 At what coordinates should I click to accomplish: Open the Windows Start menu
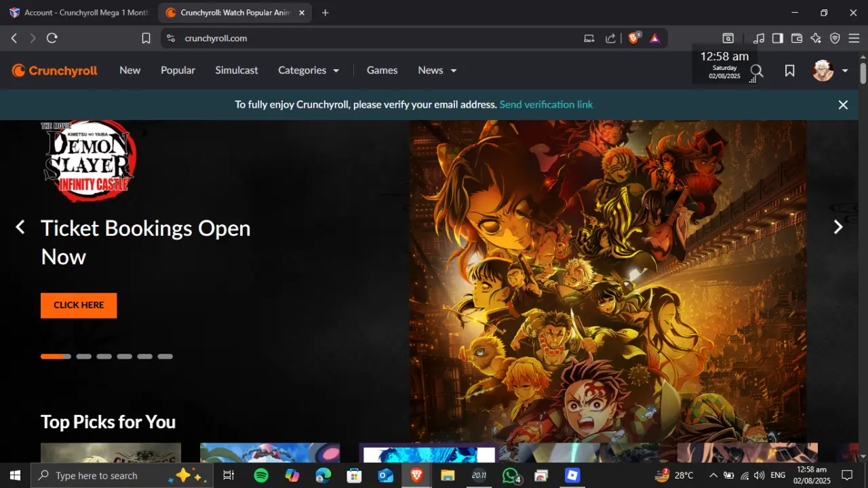15,476
